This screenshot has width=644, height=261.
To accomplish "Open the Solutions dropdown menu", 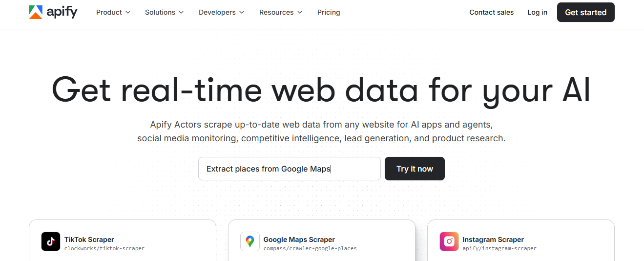I will coord(164,12).
